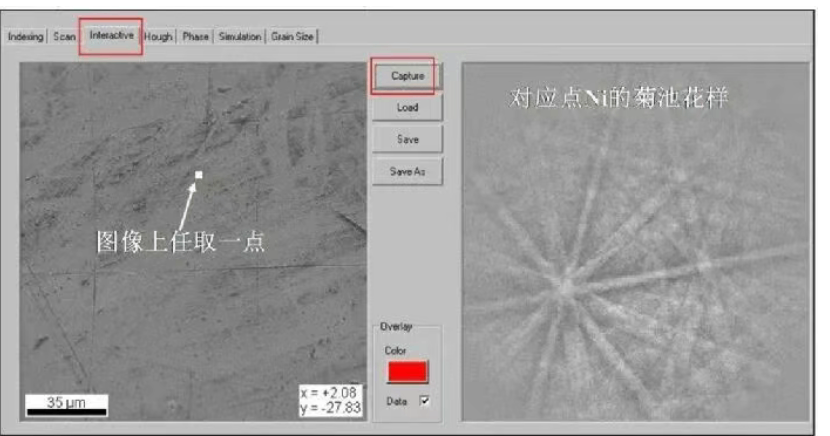Click the Load button

407,107
